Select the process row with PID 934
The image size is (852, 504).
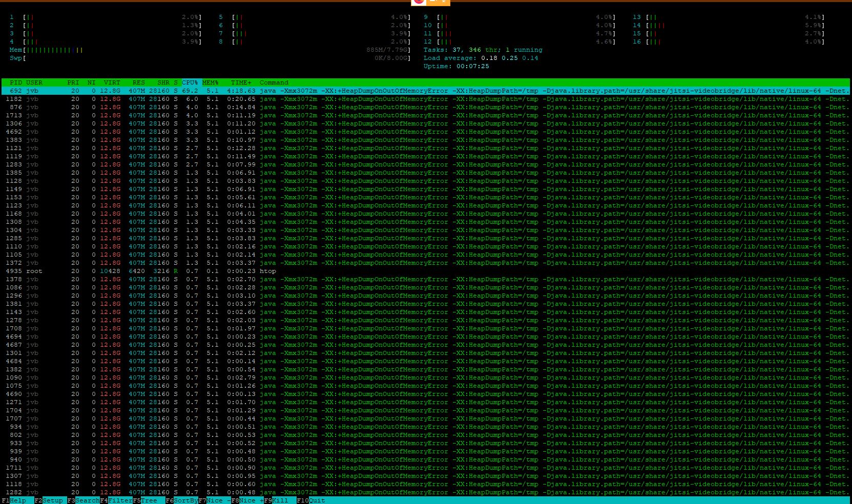click(426, 427)
